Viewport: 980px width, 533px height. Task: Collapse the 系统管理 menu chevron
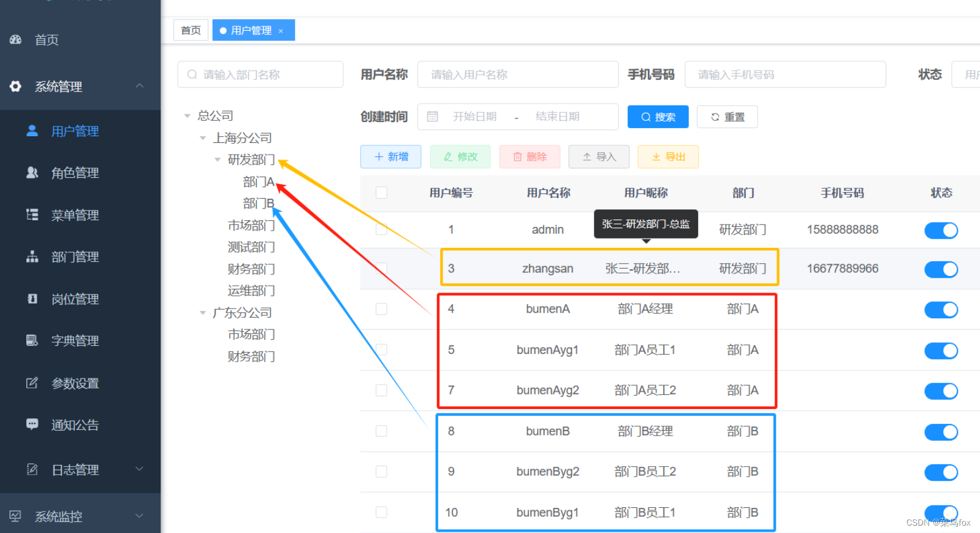click(140, 86)
